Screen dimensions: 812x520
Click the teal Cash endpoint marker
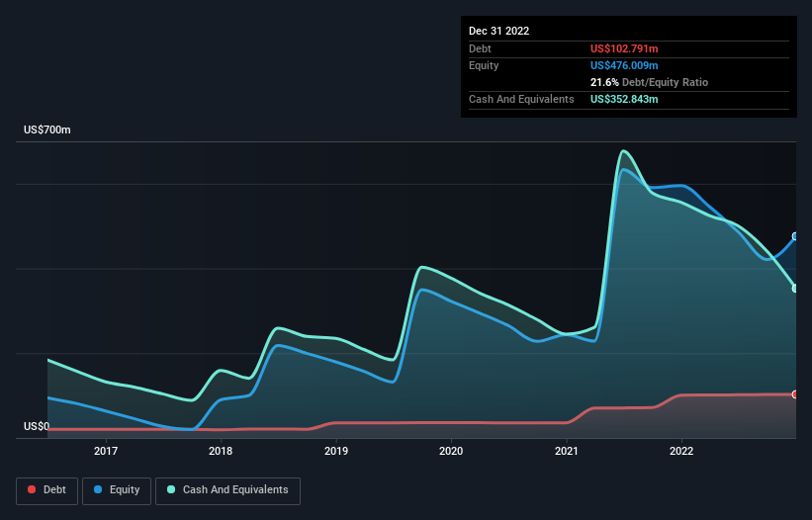795,289
